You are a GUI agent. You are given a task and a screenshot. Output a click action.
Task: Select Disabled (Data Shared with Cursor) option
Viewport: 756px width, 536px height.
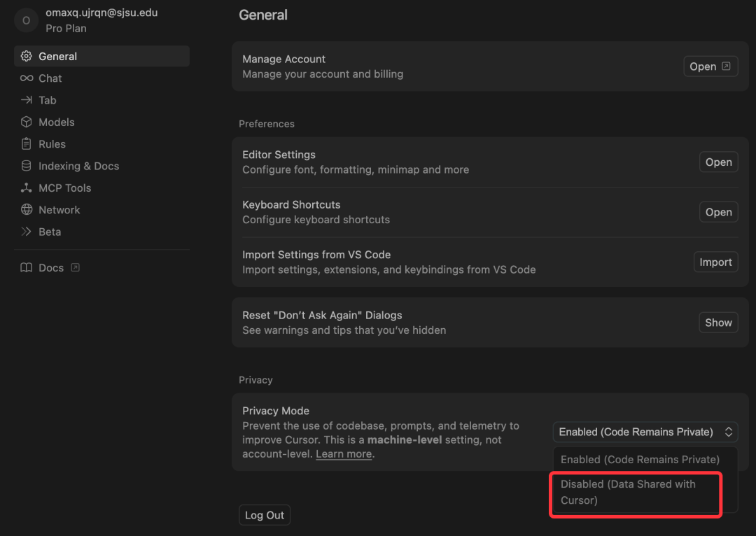[635, 492]
